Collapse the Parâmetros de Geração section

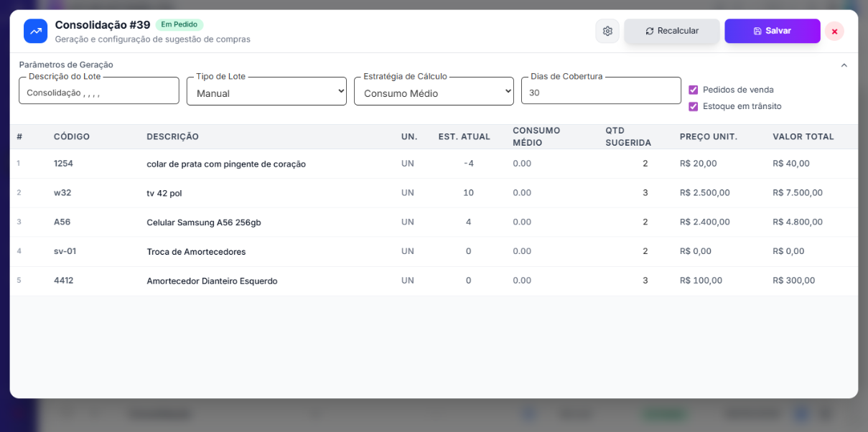844,65
